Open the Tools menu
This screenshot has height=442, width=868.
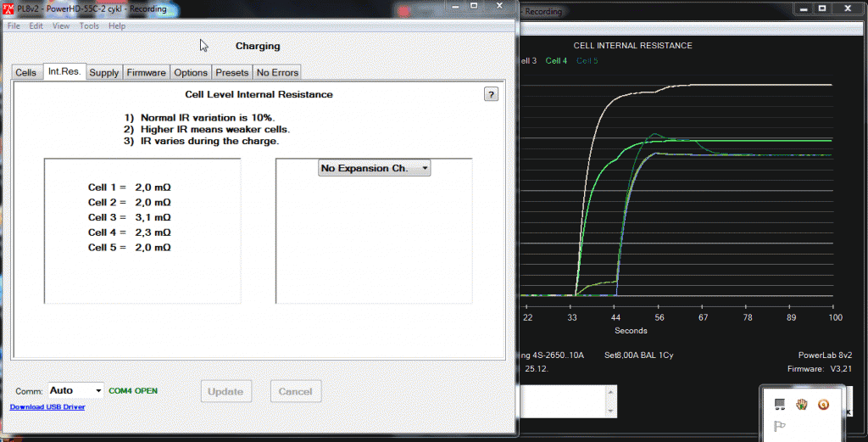pos(89,25)
